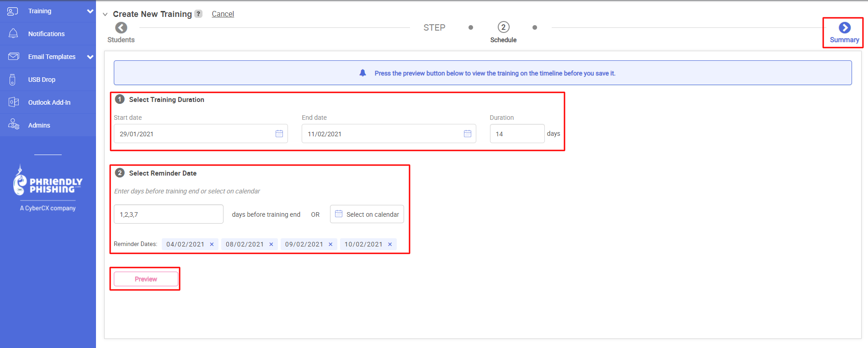Screen dimensions: 868x348
Task: Click the Cancel link
Action: point(223,14)
